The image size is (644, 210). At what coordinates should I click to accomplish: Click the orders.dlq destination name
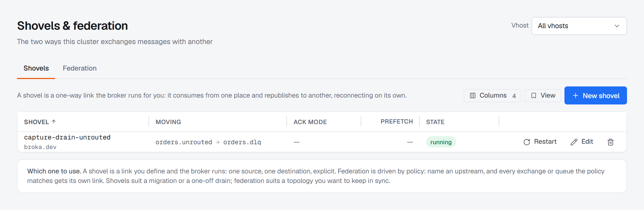(242, 142)
